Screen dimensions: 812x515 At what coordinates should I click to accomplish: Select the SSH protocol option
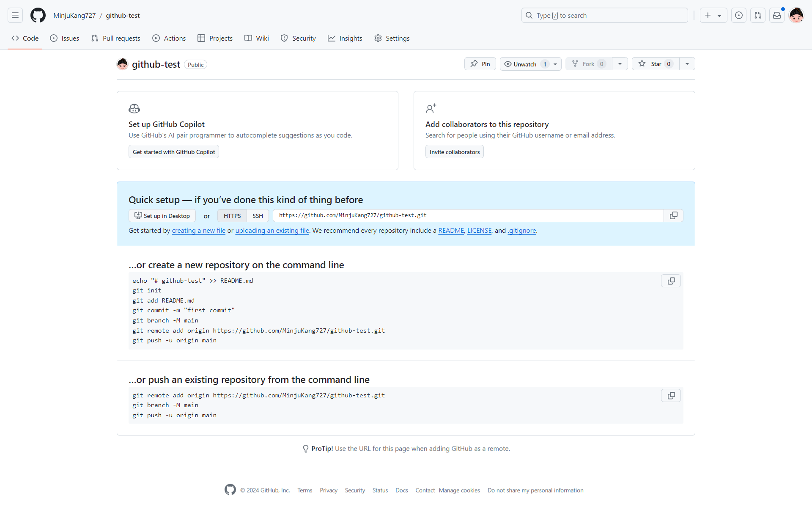[x=258, y=216]
